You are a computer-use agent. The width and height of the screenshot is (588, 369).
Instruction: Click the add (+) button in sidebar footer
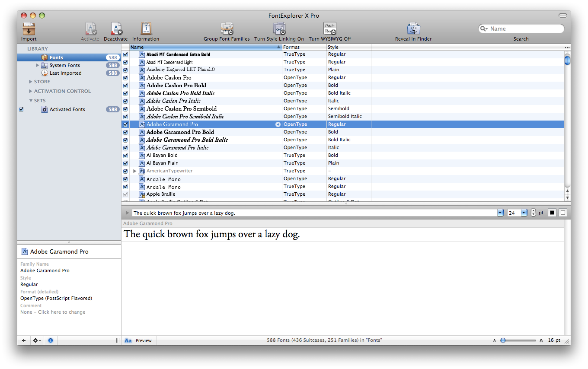pos(24,340)
